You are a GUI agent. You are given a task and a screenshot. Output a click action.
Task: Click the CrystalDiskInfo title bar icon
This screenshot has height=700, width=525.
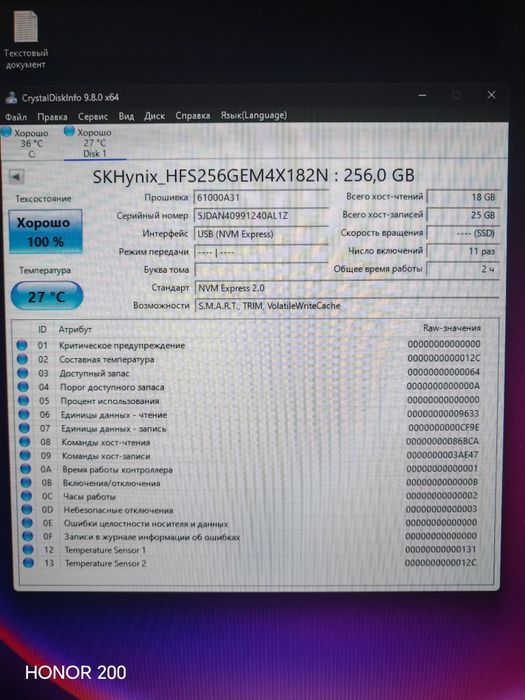[12, 97]
